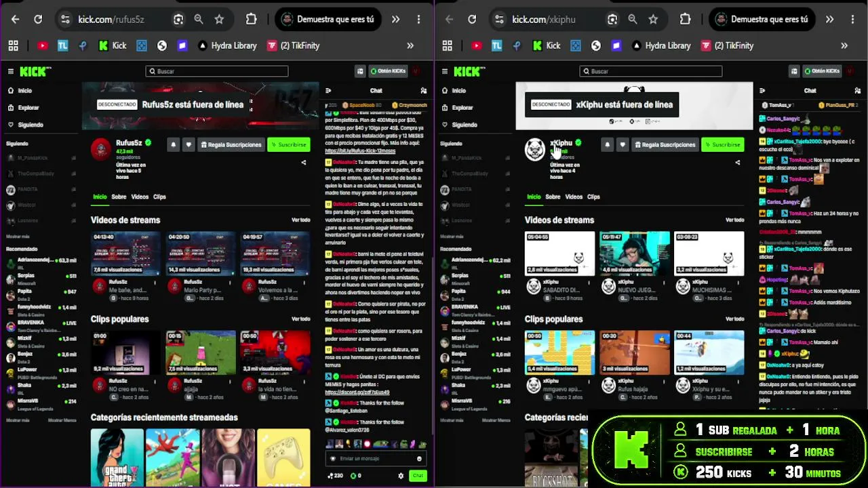The width and height of the screenshot is (868, 488).
Task: Click Obtén KICKs in the Rufus5z window
Action: click(388, 71)
